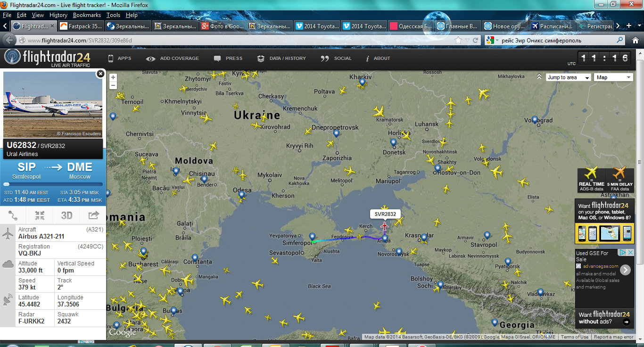
Task: Close the flight info panel
Action: tap(100, 74)
